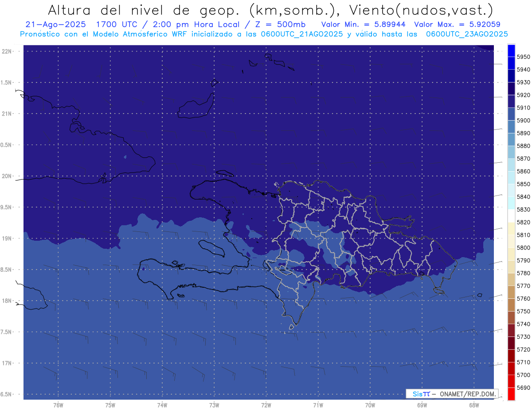Screen dimensions: 532x411
Task: Click legend swatch between 5810 and 5820
Action: 511,229
